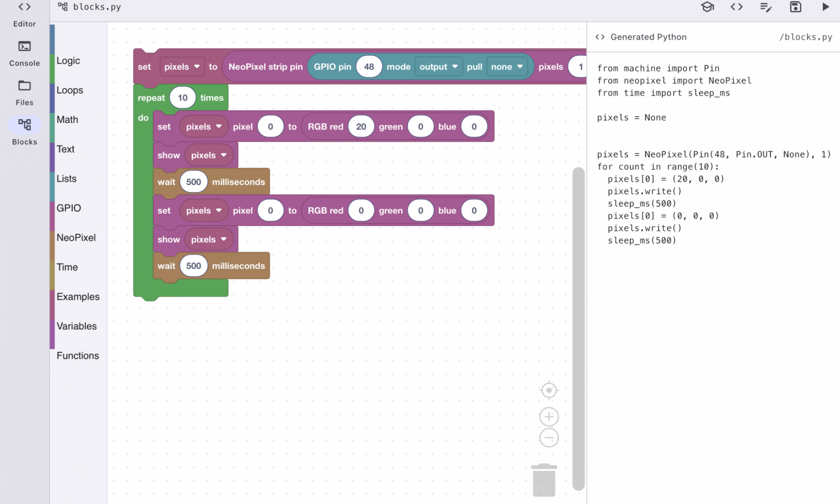The height and width of the screenshot is (504, 840).
Task: Open pixels dropdown in red 0 set block
Action: [x=204, y=210]
